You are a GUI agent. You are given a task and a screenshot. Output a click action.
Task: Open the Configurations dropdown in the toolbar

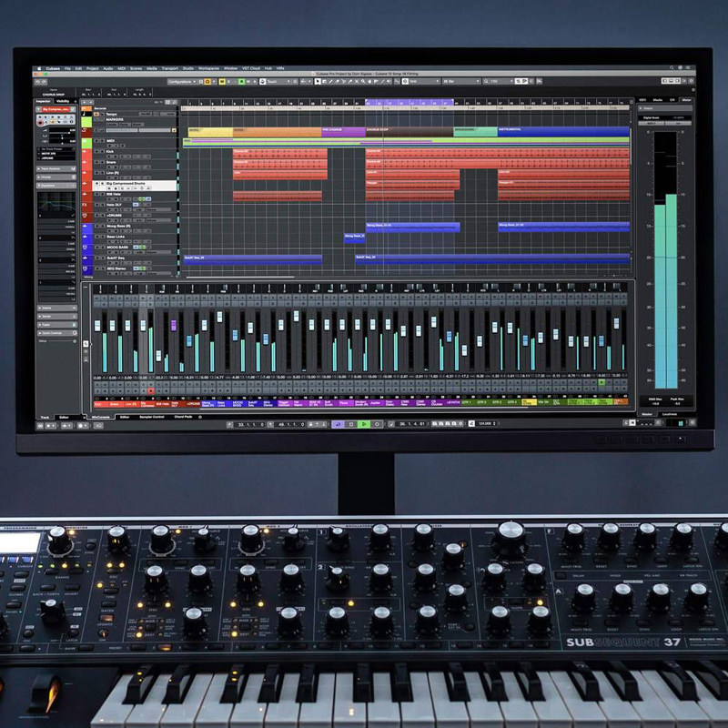click(179, 80)
